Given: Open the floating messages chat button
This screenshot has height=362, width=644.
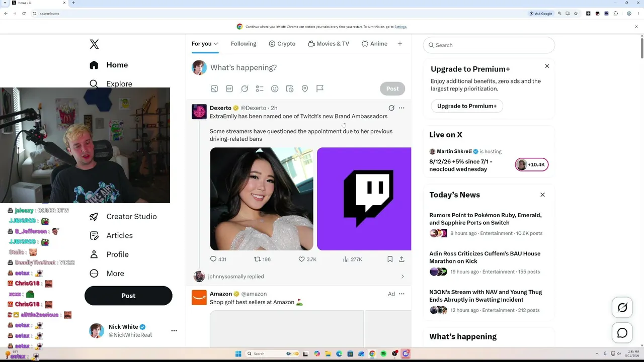Looking at the screenshot, I should tap(622, 333).
